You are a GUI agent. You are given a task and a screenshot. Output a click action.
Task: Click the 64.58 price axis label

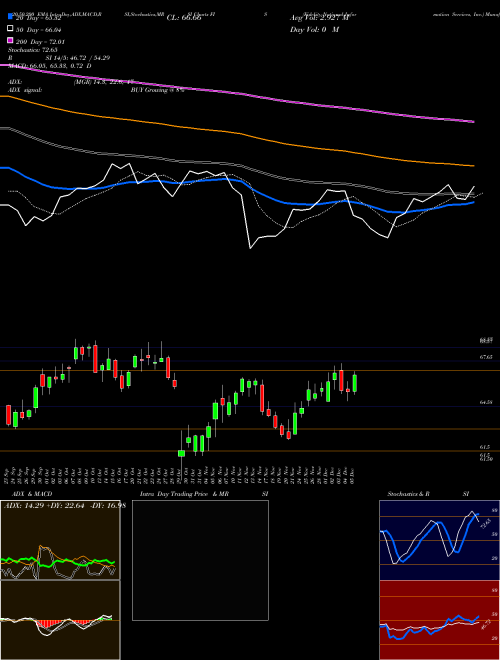click(486, 402)
